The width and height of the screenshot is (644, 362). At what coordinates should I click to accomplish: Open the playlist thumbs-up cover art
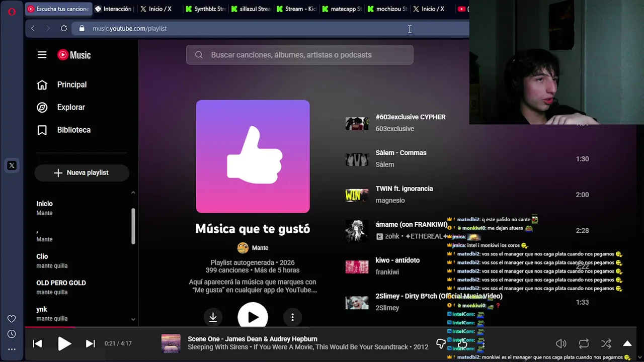point(253,156)
